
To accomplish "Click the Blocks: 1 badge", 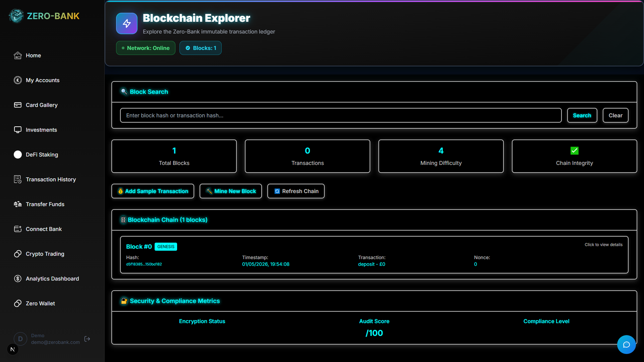I will coord(200,48).
